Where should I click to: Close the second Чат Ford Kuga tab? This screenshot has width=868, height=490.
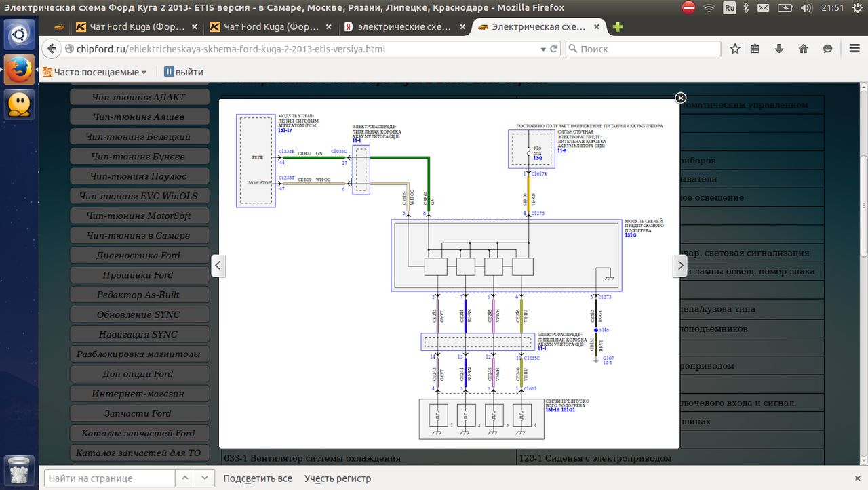click(x=328, y=27)
